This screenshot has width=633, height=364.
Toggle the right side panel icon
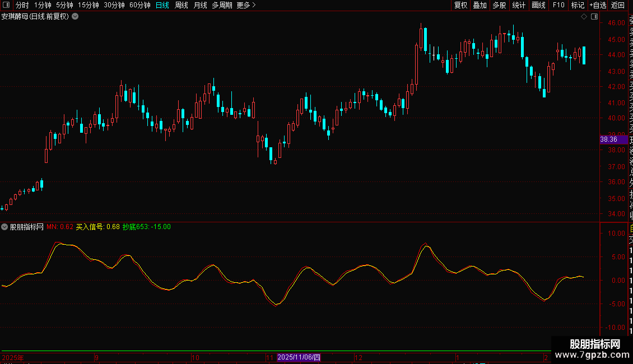pos(594,16)
